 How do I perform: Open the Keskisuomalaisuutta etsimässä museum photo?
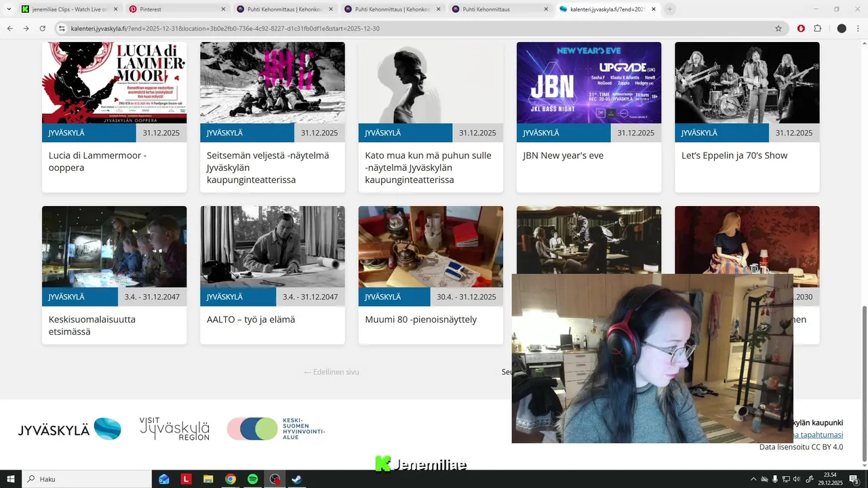click(114, 247)
